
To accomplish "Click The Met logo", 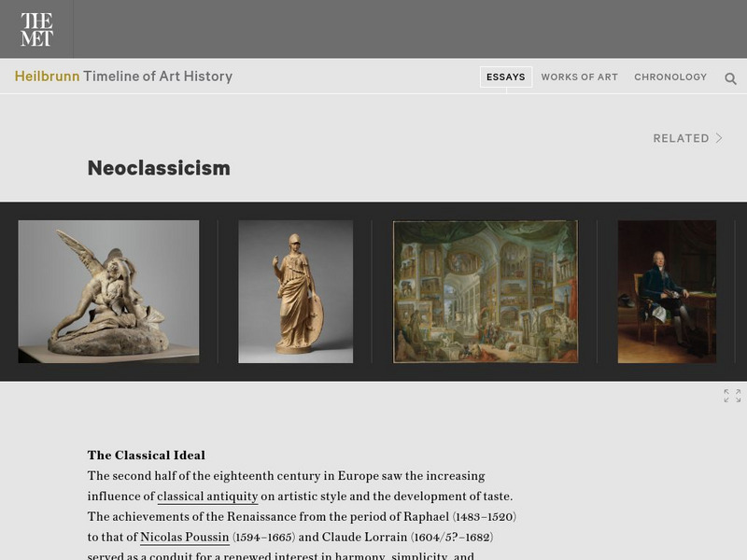I will tap(36, 29).
